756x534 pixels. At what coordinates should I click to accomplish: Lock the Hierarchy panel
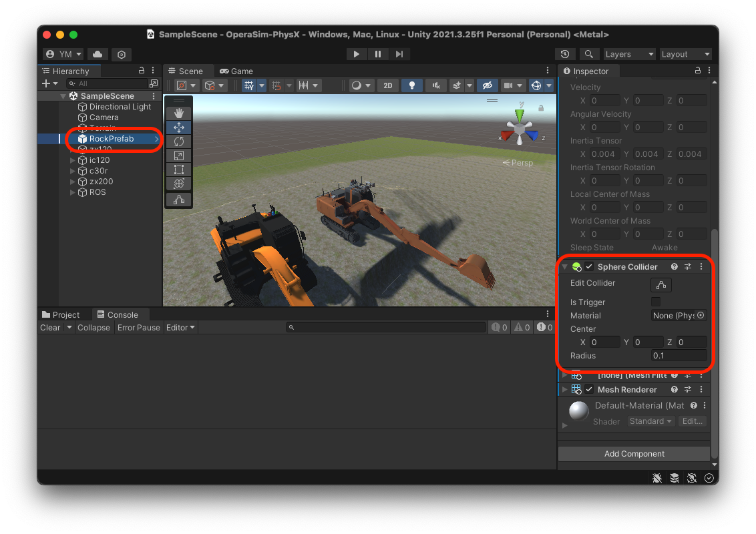pos(142,70)
